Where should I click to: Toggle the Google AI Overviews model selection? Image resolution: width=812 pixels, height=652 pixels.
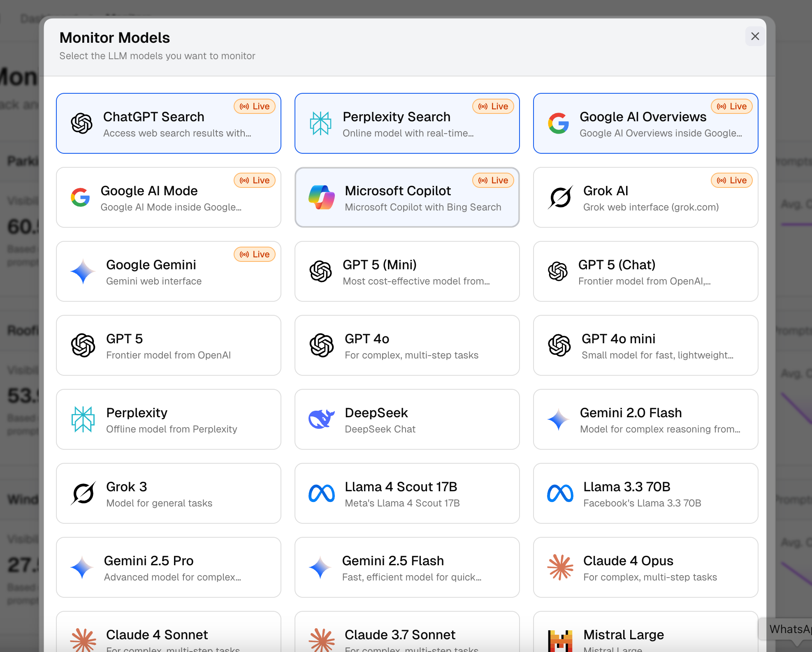coord(645,123)
